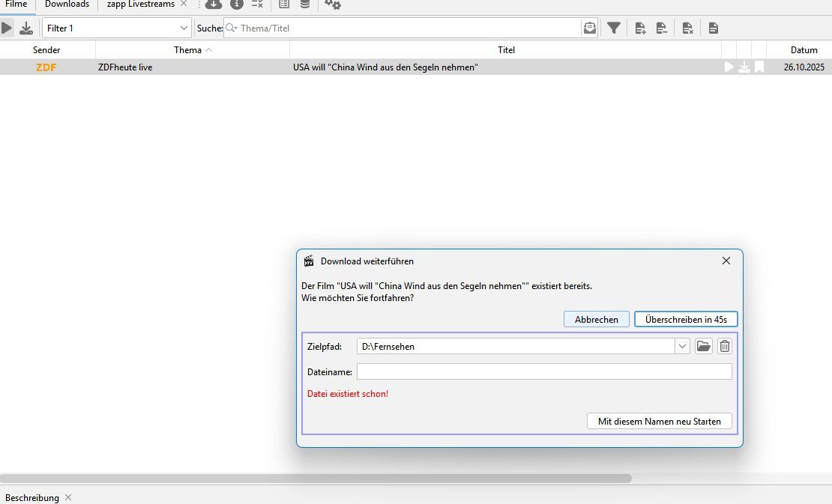
Task: Click Mit diesem Namen neu Starten
Action: point(659,421)
